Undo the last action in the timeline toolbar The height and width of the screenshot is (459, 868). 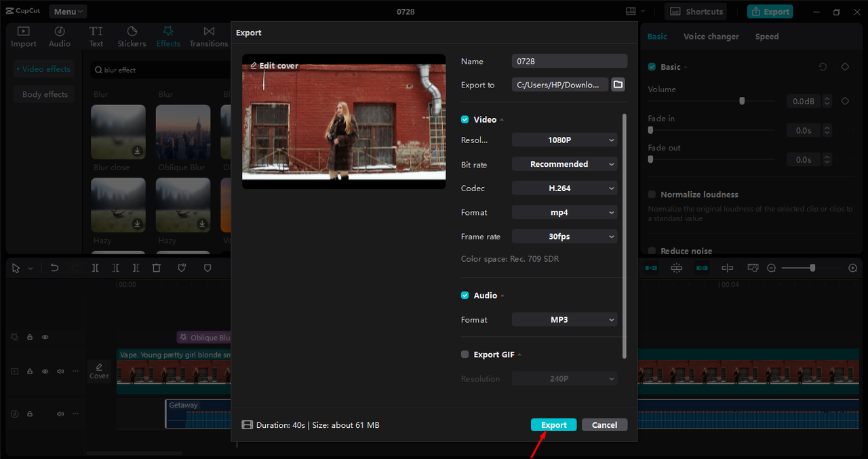54,268
